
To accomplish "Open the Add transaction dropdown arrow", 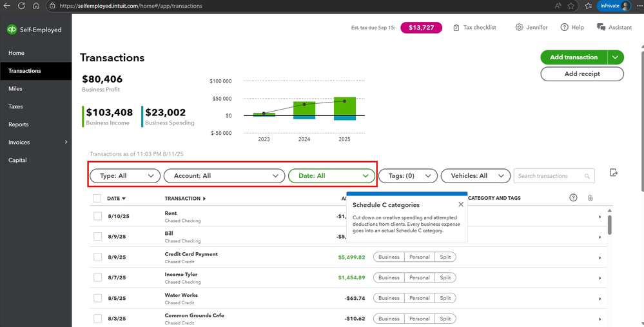I will click(616, 57).
